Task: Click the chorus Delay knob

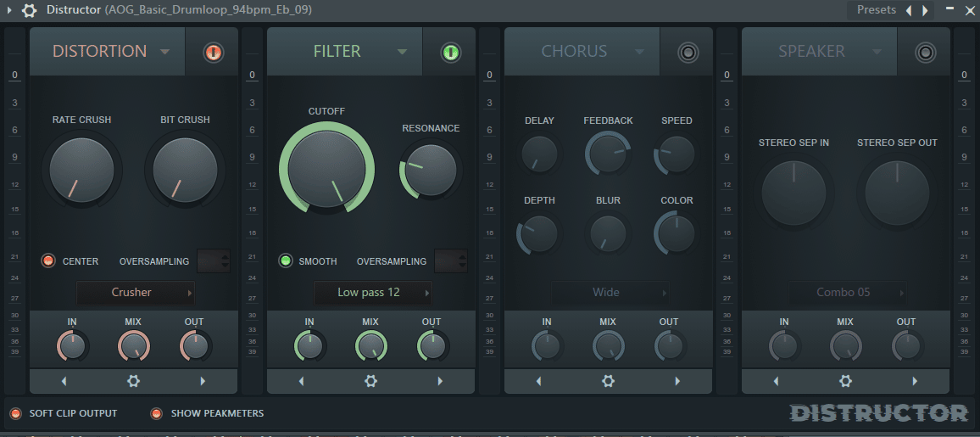Action: (539, 154)
